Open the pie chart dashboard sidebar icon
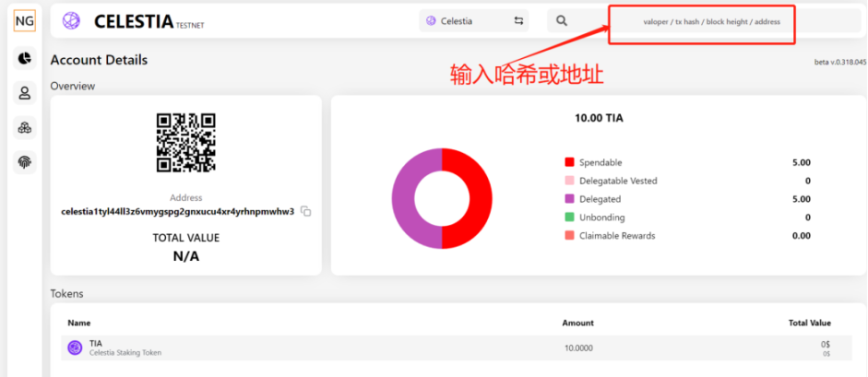Viewport: 868px width, 377px height. (25, 58)
